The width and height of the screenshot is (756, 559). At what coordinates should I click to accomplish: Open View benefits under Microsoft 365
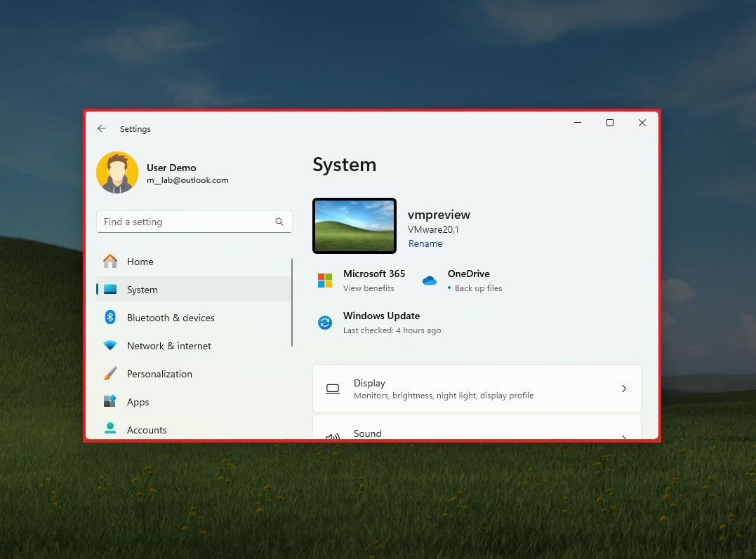tap(368, 288)
